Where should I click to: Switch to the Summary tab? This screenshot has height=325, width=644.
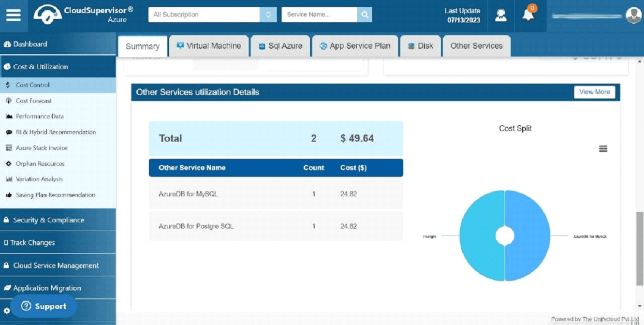pos(143,46)
